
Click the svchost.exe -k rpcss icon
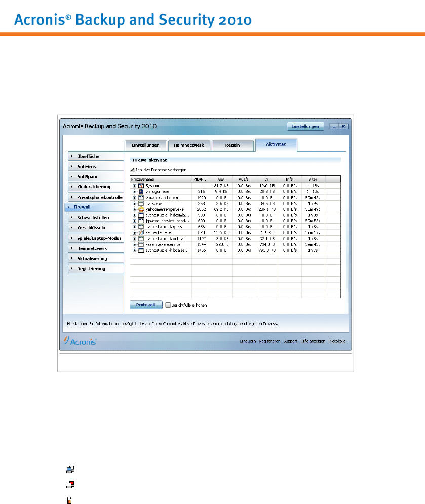click(x=141, y=226)
